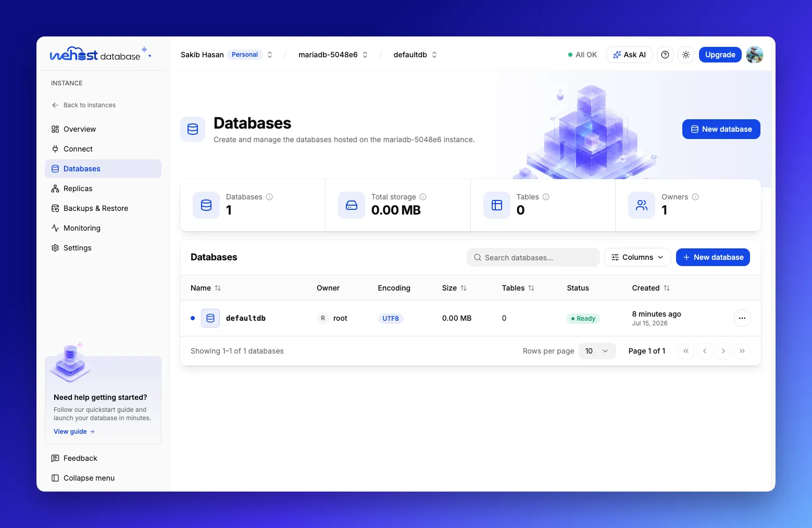This screenshot has height=528, width=812.
Task: Click the Total storage drive icon
Action: [352, 205]
